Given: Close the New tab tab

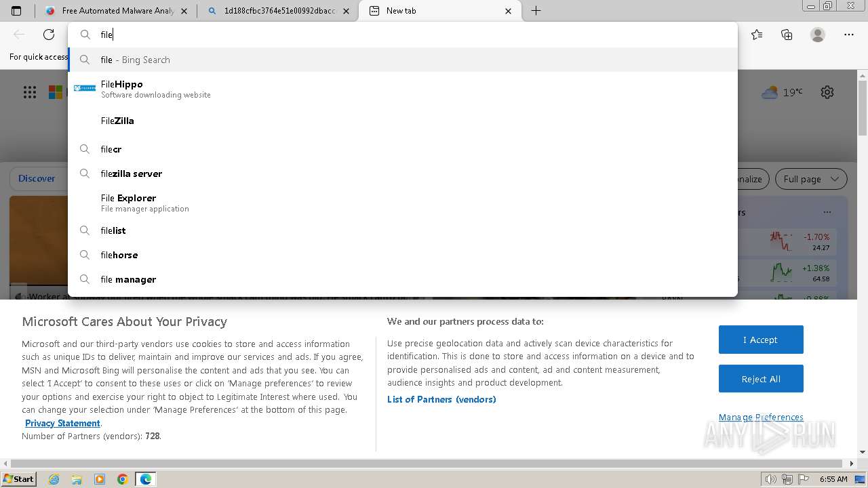Looking at the screenshot, I should coord(509,11).
